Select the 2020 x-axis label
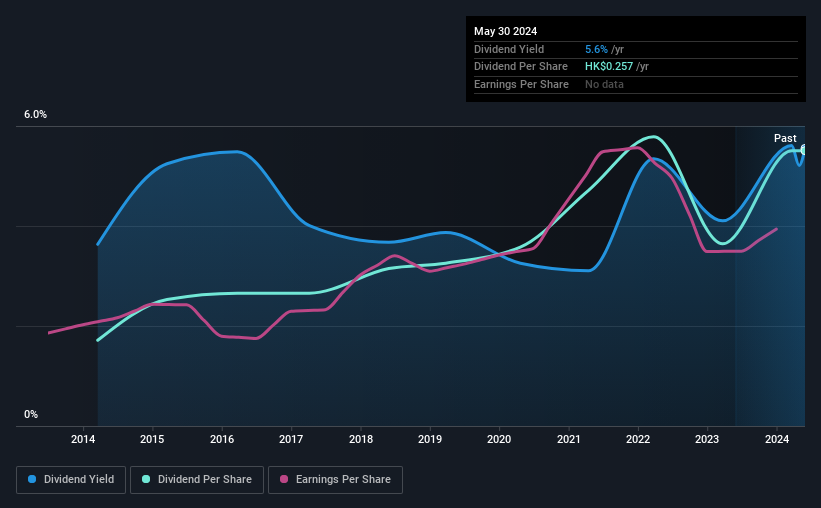Image resolution: width=821 pixels, height=508 pixels. click(499, 439)
